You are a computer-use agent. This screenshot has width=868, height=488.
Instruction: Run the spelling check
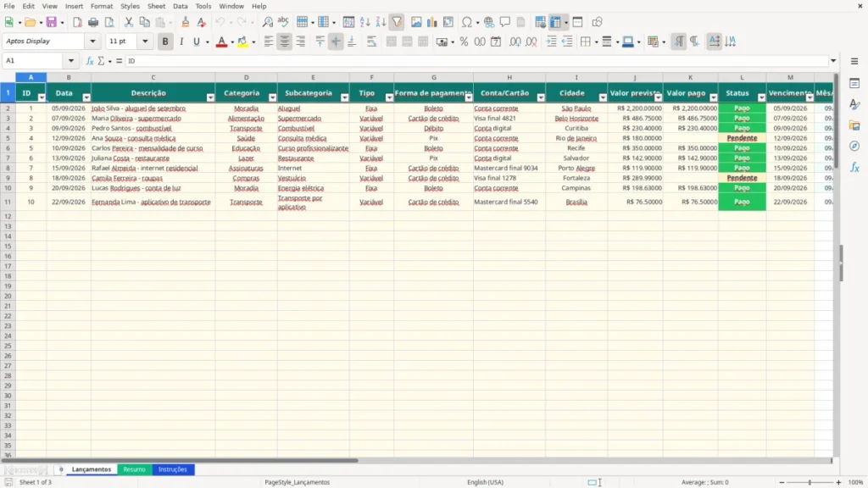pyautogui.click(x=283, y=22)
